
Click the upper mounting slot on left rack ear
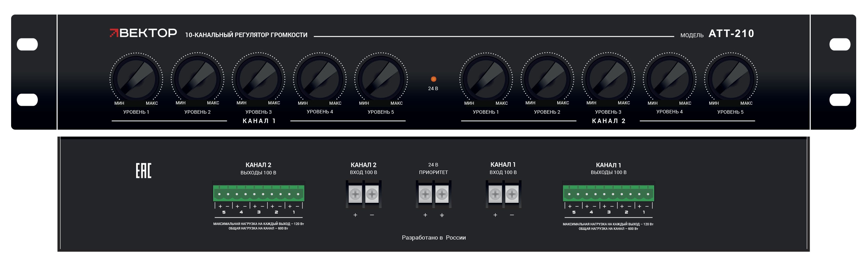click(x=27, y=44)
